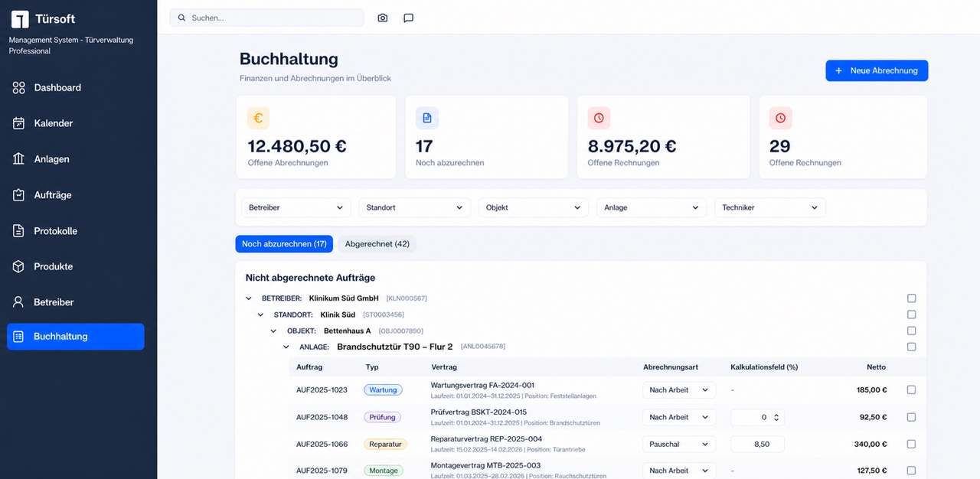Click into the Suchen search field

pos(266,18)
